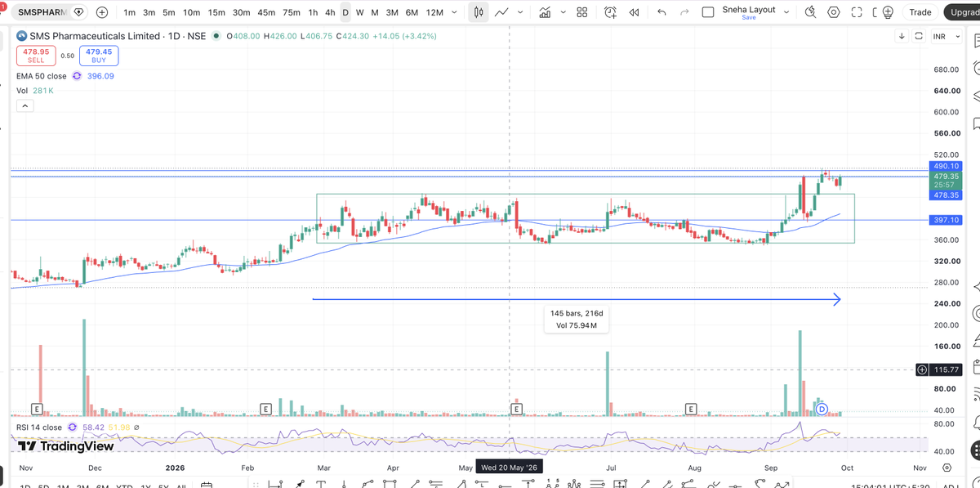Collapse the indicator legend arrow under Vol
The height and width of the screenshot is (488, 980).
24,106
